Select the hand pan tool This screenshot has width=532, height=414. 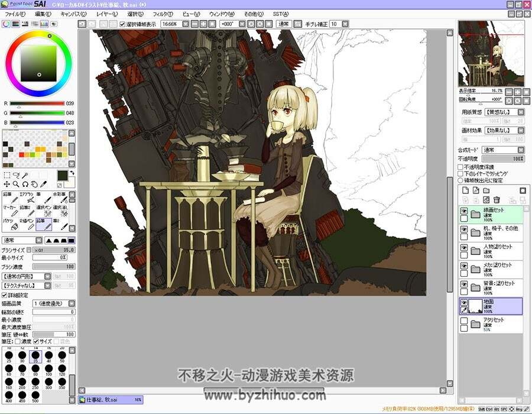pyautogui.click(x=34, y=185)
